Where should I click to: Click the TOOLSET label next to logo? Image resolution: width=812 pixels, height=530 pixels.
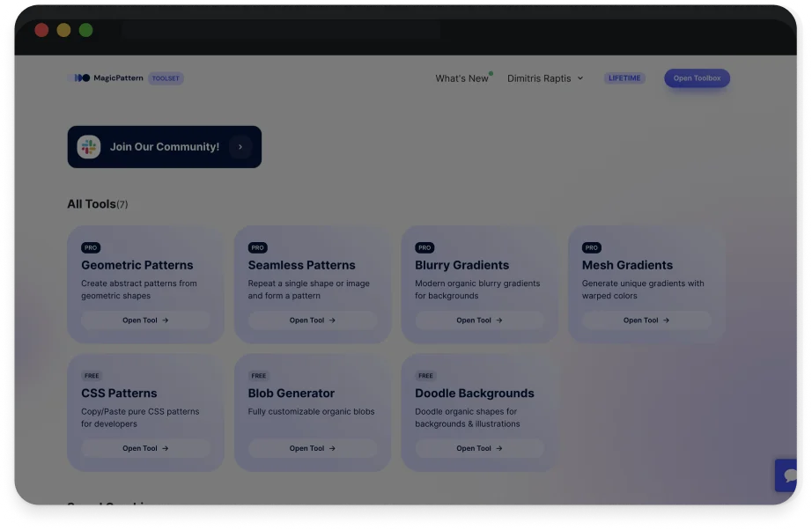[x=166, y=78]
